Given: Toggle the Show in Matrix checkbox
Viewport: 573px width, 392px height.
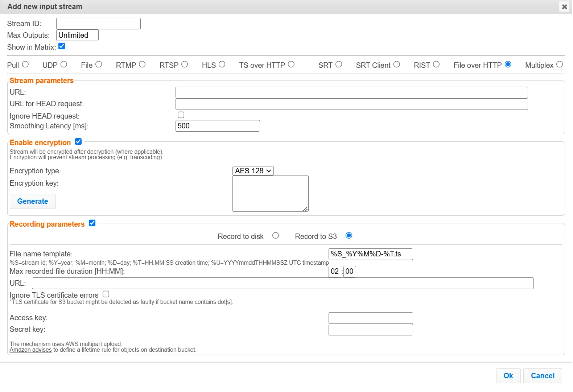Looking at the screenshot, I should click(x=62, y=46).
